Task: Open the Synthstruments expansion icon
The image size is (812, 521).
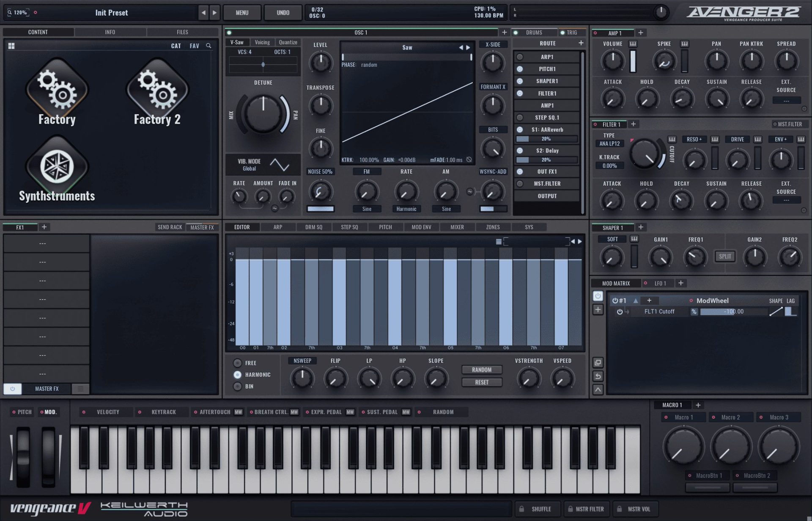Action: (x=57, y=166)
